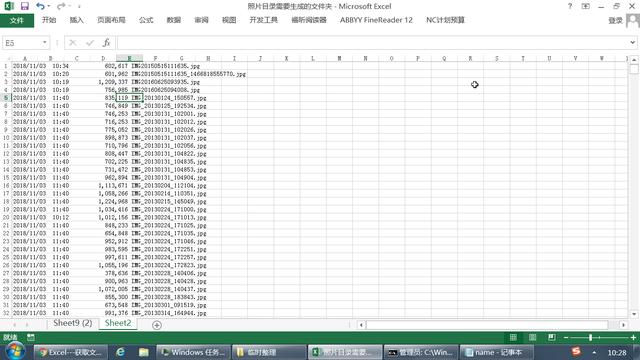Click time cell 10:34 in row 1
The width and height of the screenshot is (640, 360).
coord(60,66)
